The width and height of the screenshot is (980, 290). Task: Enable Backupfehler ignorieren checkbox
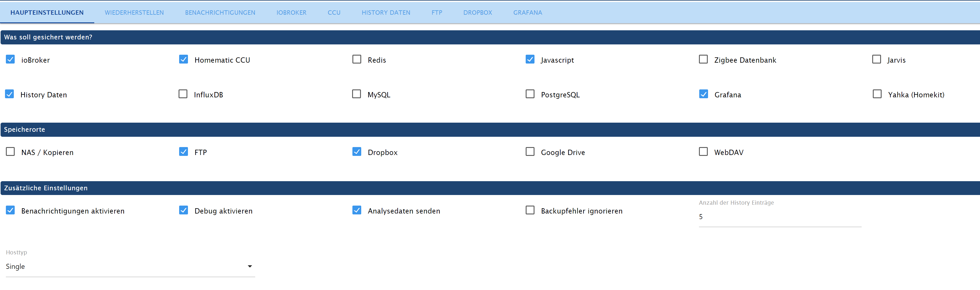point(530,210)
